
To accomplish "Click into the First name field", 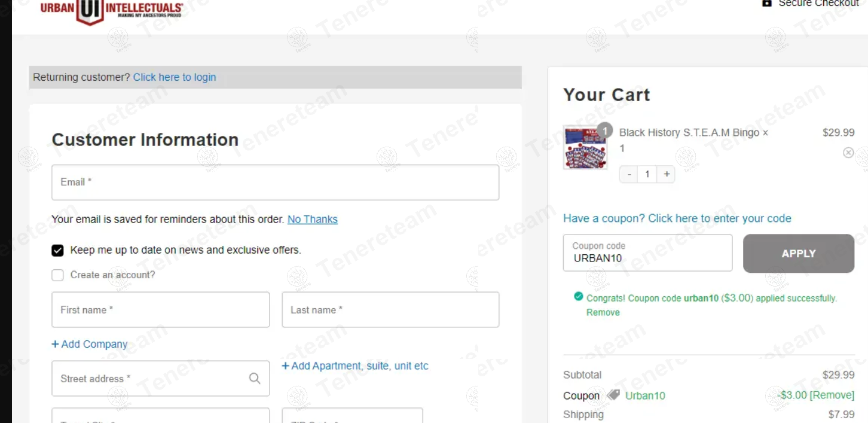I will pyautogui.click(x=161, y=310).
